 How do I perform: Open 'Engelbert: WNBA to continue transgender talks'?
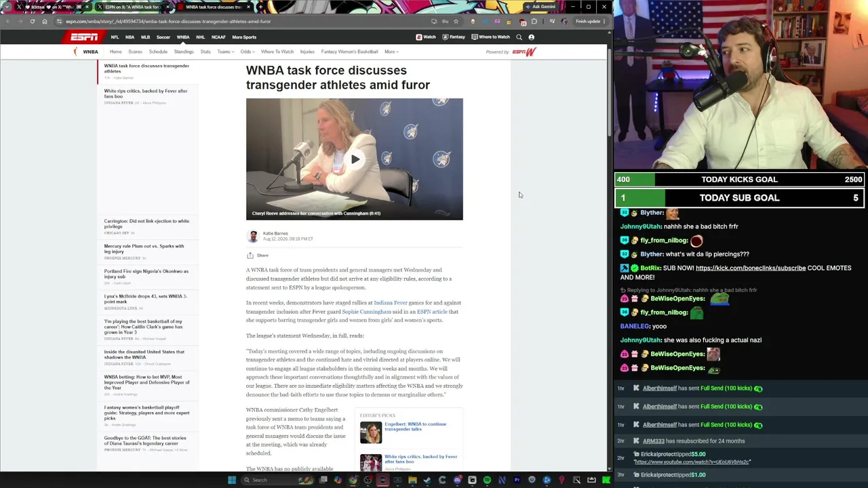[415, 426]
